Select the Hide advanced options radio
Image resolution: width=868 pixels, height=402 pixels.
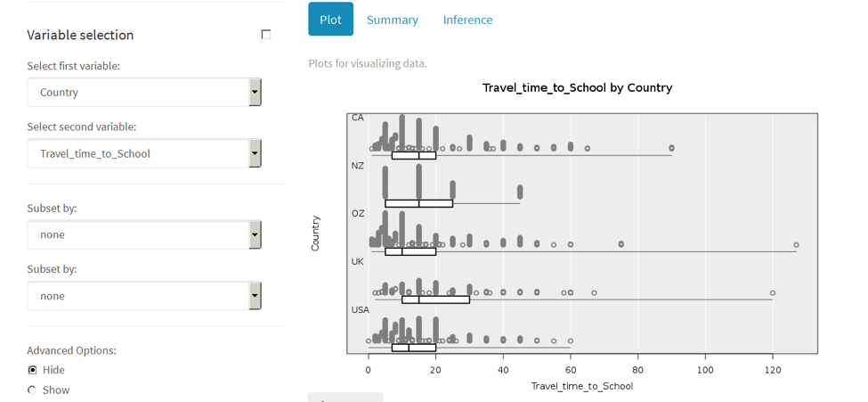click(32, 370)
